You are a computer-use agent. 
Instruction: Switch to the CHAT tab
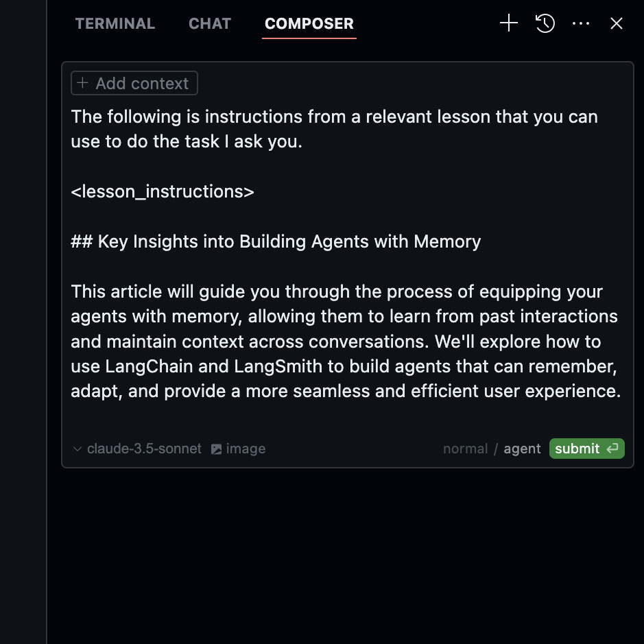[x=210, y=23]
